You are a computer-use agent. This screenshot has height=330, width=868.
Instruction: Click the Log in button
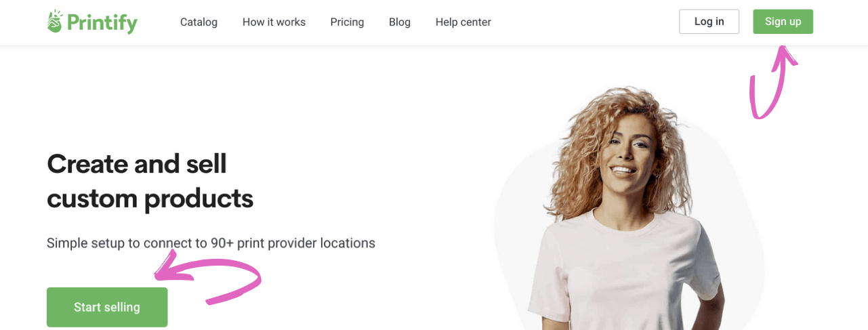709,22
